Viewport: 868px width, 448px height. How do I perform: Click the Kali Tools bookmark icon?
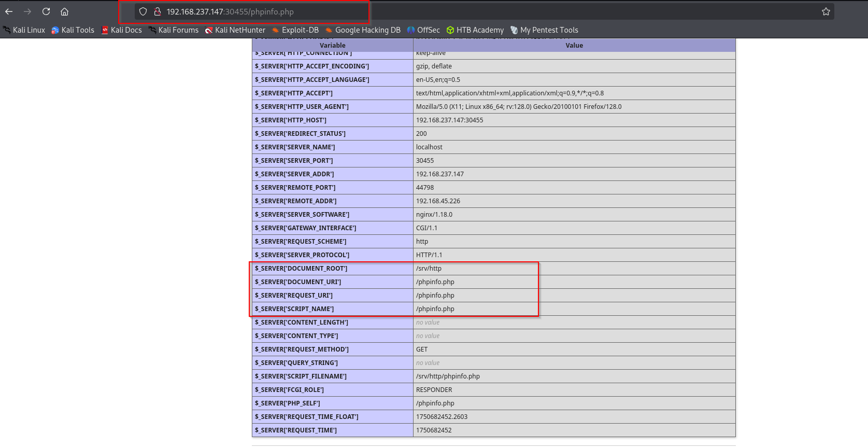(55, 30)
